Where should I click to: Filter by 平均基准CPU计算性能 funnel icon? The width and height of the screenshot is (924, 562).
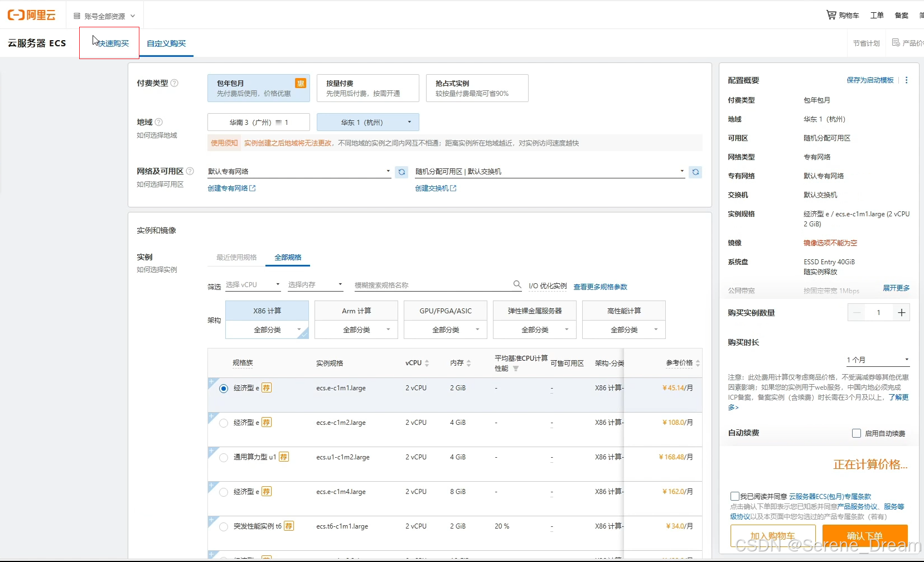pyautogui.click(x=516, y=369)
